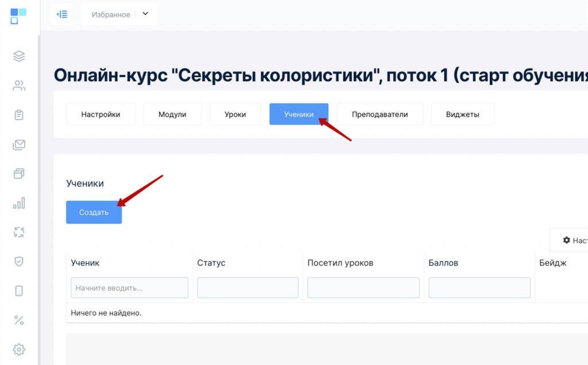Viewport: 588px width, 365px height.
Task: Open the clipboard sidebar icon
Action: (x=19, y=115)
